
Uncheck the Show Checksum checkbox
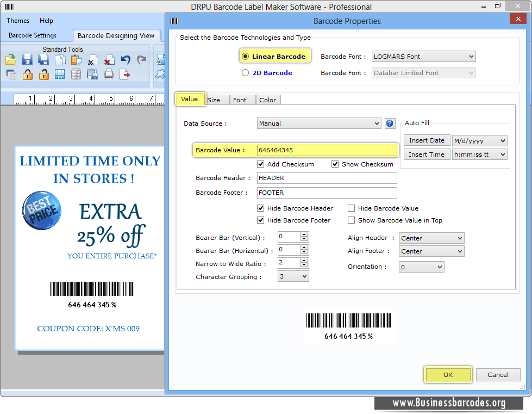335,164
